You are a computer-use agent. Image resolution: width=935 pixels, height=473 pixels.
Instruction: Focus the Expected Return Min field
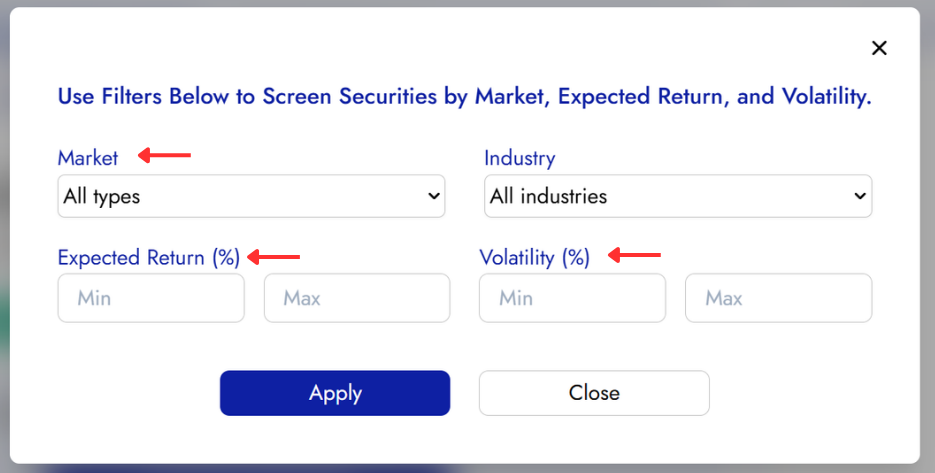(151, 298)
